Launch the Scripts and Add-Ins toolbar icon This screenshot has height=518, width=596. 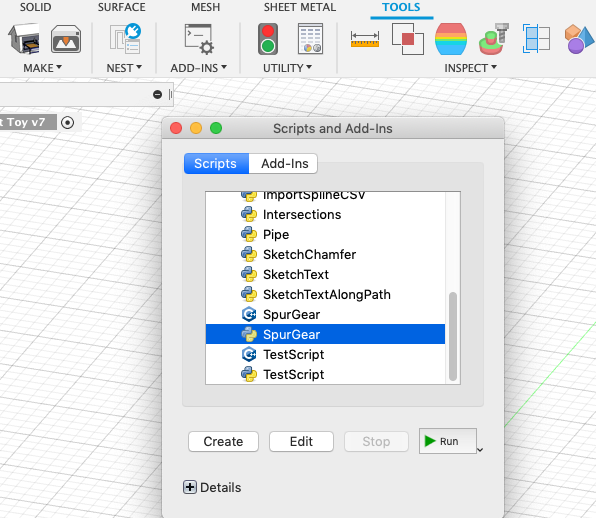(199, 39)
